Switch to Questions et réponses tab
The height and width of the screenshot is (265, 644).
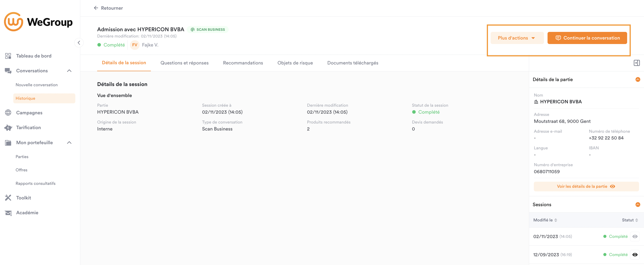point(185,63)
